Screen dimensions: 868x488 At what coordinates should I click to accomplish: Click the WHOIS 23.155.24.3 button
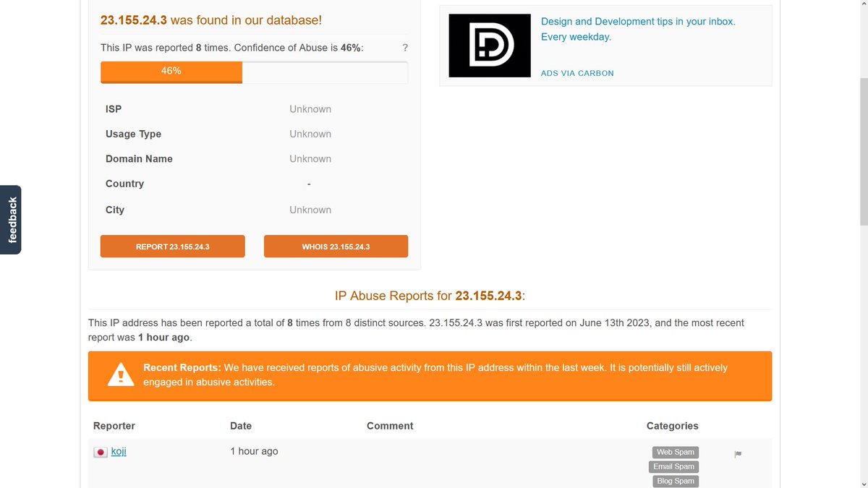(336, 247)
